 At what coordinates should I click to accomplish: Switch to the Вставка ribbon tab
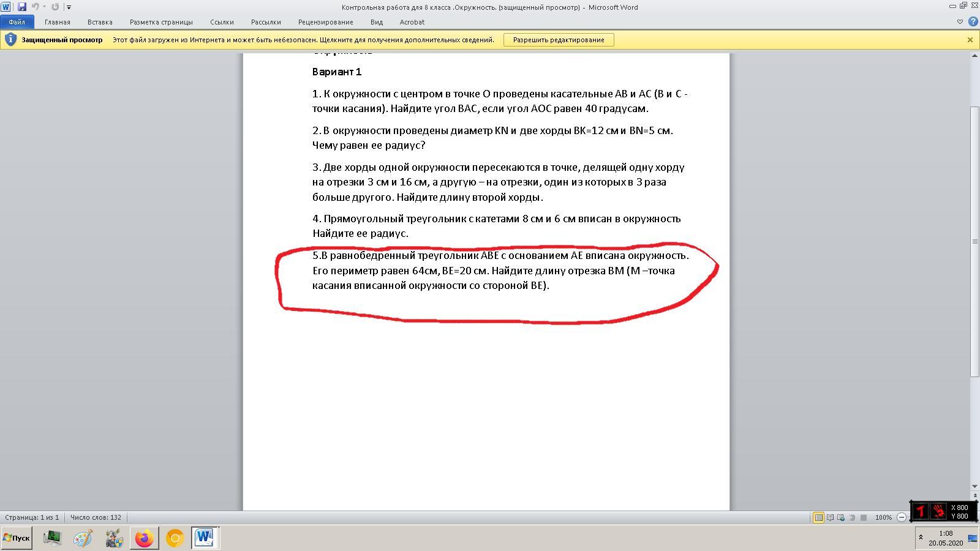point(100,22)
